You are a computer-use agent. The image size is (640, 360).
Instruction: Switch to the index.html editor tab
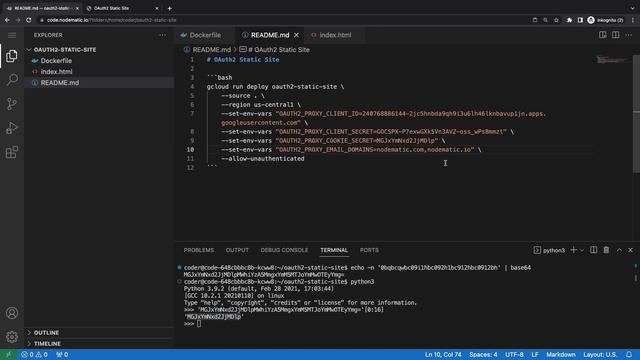pos(335,35)
